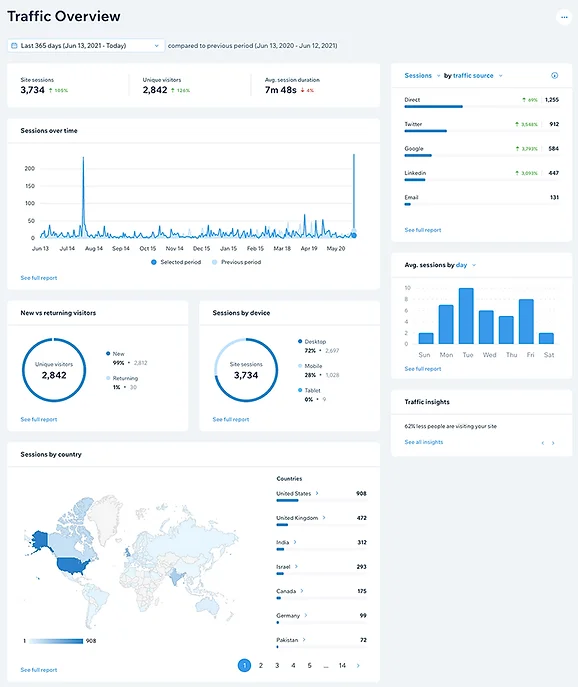
Task: Go to page 4 of countries list
Action: [x=293, y=666]
